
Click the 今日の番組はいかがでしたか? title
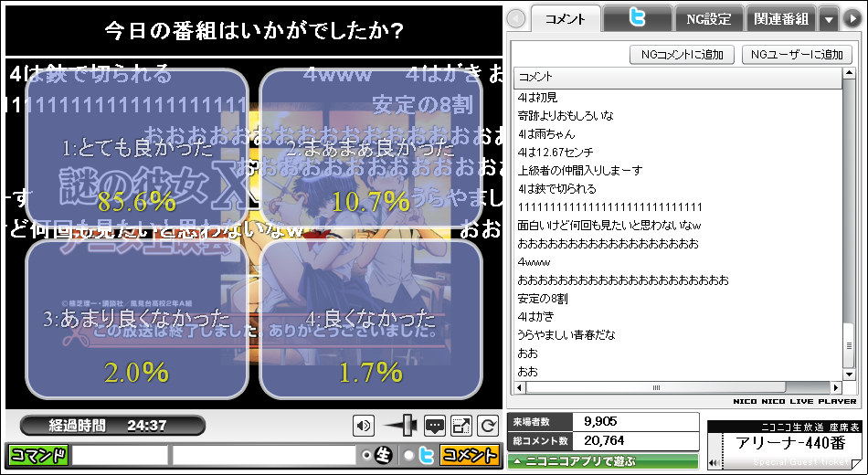tap(254, 30)
